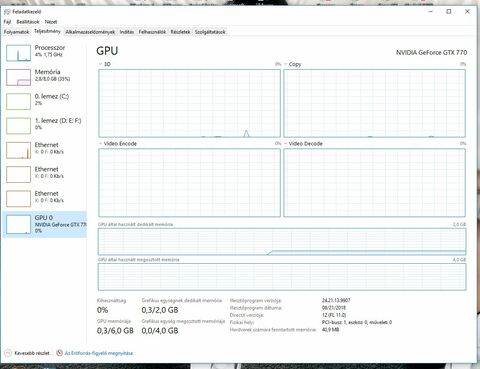Minimize the Feladatkezelő window
This screenshot has width=480, height=369.
tap(430, 11)
